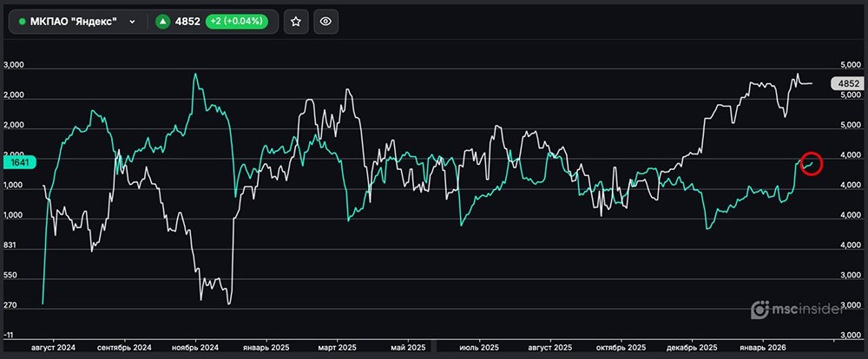Screen dimensions: 868x359
Task: Open the МКПАО "Яндекс" ticker selector
Action: (77, 22)
